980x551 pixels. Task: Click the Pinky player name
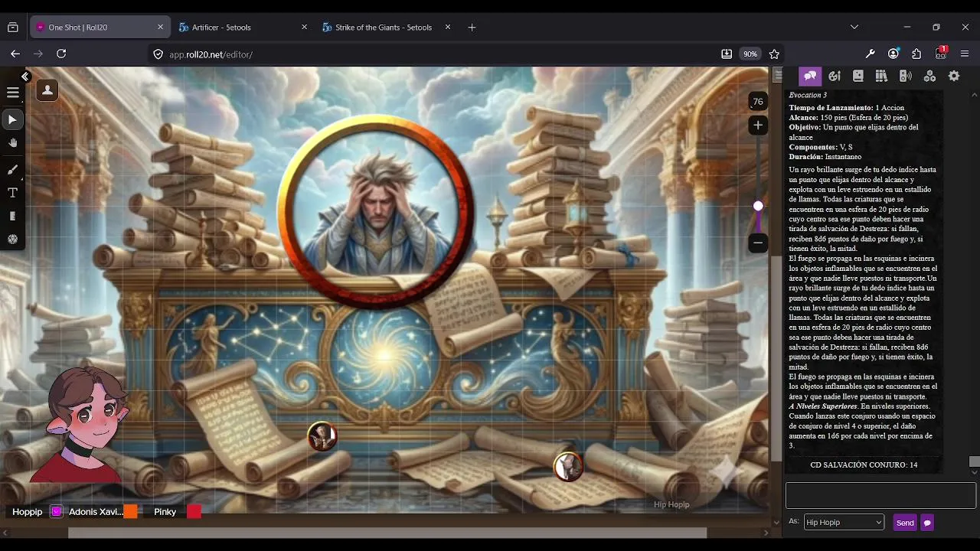click(165, 512)
